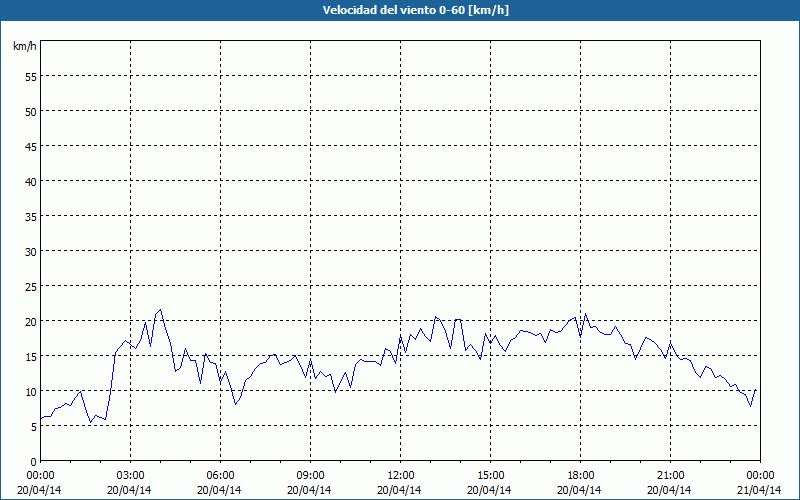Select the 06:00 time label
The image size is (800, 500).
pyautogui.click(x=220, y=475)
